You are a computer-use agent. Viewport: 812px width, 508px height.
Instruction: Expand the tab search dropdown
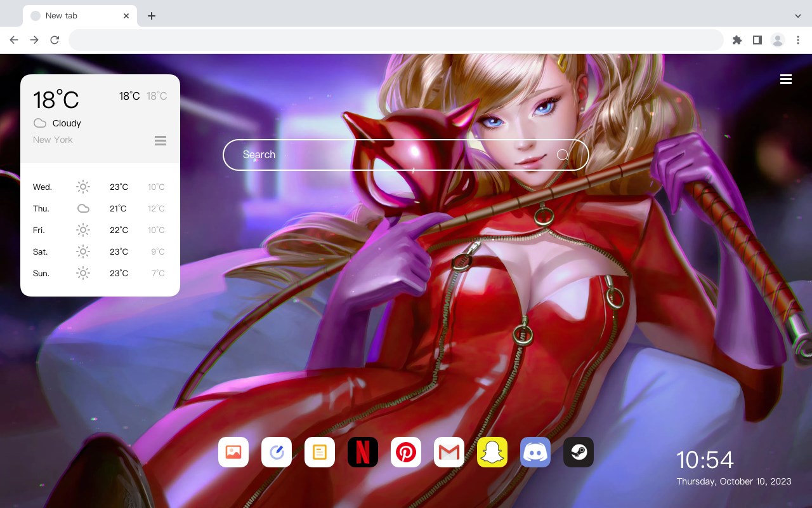[798, 16]
